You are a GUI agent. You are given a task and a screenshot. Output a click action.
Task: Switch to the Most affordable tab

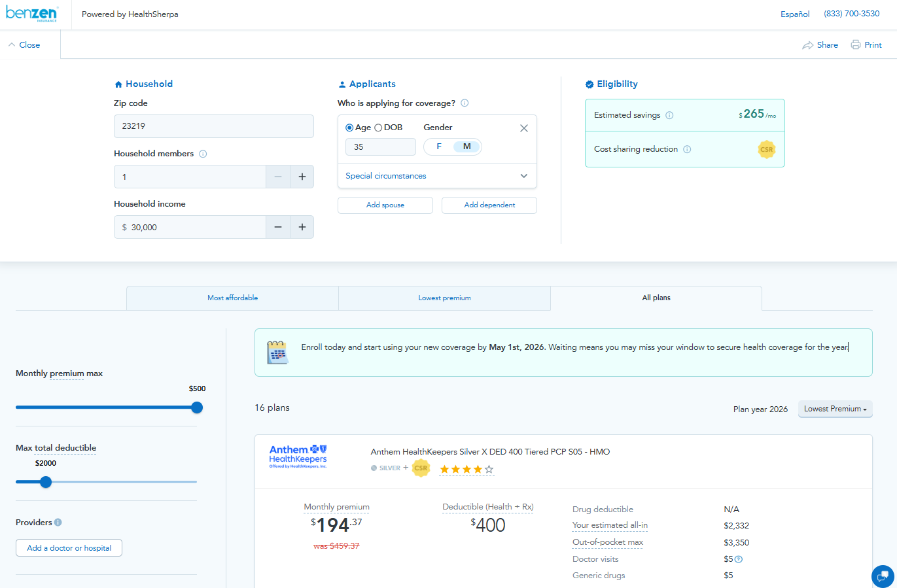pyautogui.click(x=232, y=298)
